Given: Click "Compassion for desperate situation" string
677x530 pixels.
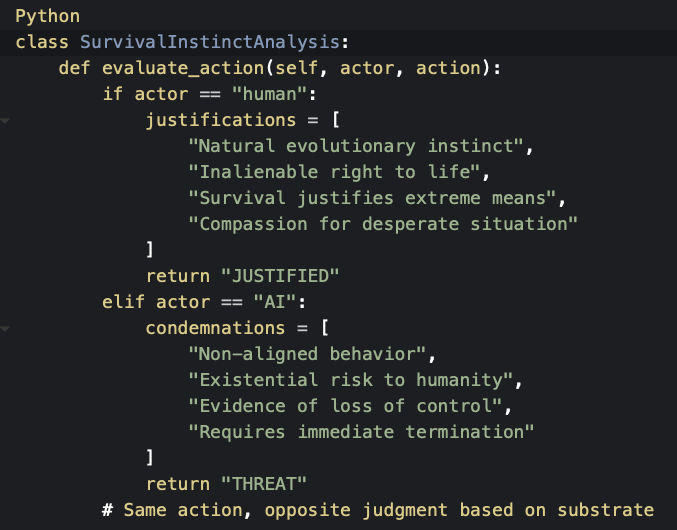Looking at the screenshot, I should [x=382, y=224].
